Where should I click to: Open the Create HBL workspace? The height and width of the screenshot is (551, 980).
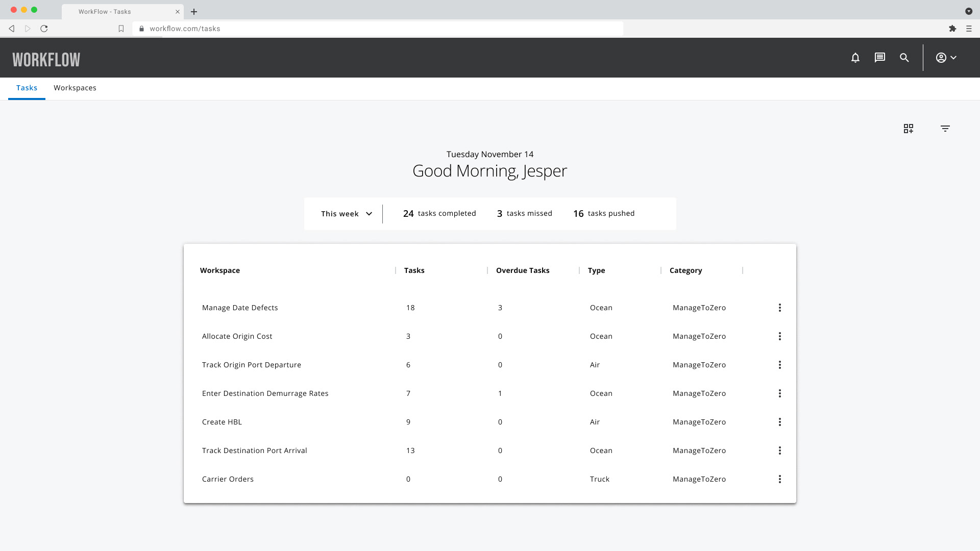(x=222, y=422)
